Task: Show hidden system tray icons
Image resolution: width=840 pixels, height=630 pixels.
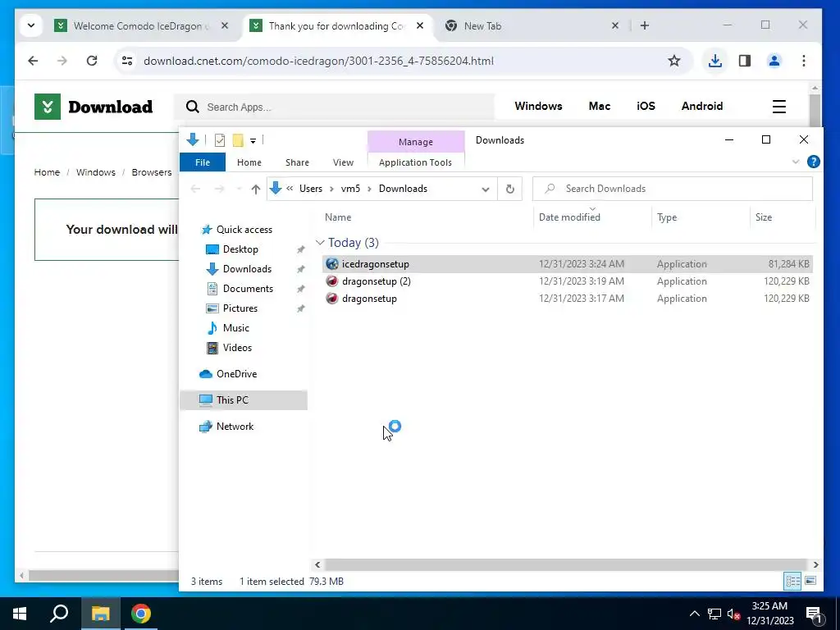Action: 694,614
